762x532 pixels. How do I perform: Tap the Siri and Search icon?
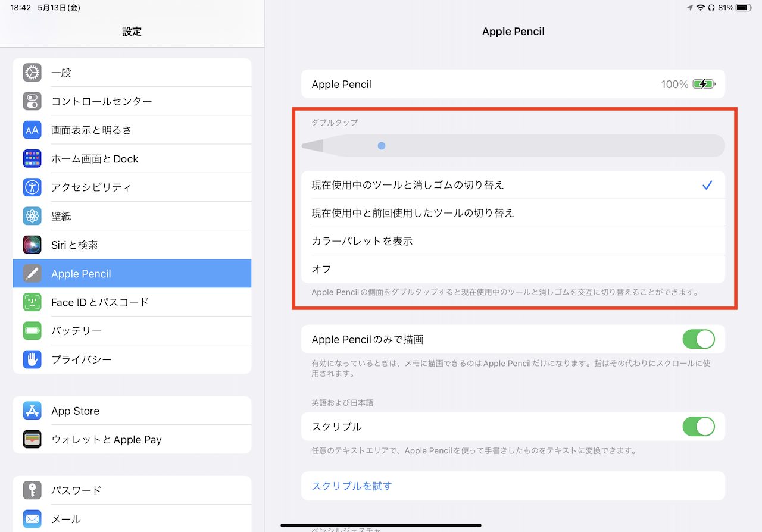click(x=32, y=245)
